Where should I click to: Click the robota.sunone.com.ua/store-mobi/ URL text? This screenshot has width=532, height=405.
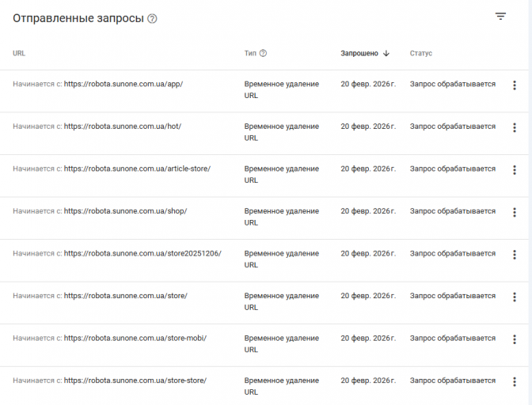point(135,338)
